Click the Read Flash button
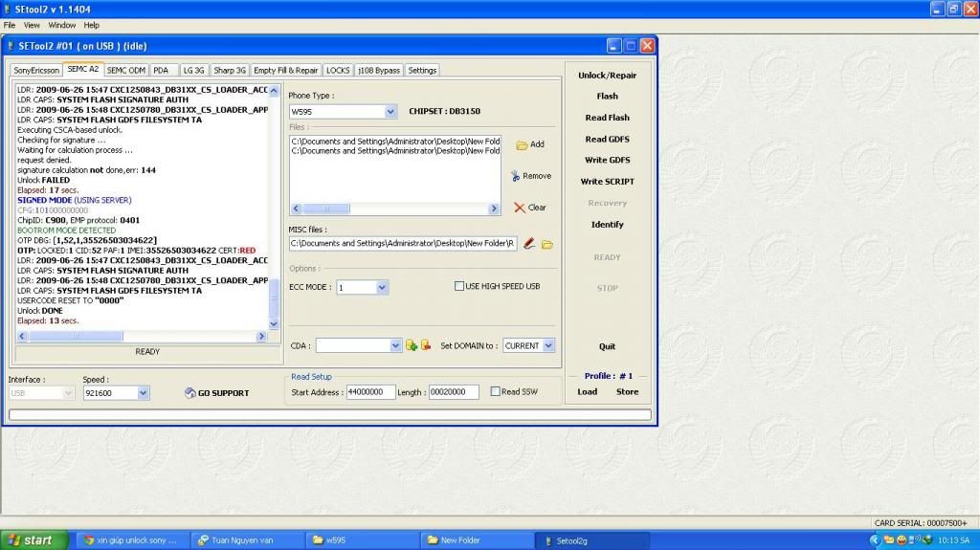Image resolution: width=980 pixels, height=550 pixels. pyautogui.click(x=607, y=118)
